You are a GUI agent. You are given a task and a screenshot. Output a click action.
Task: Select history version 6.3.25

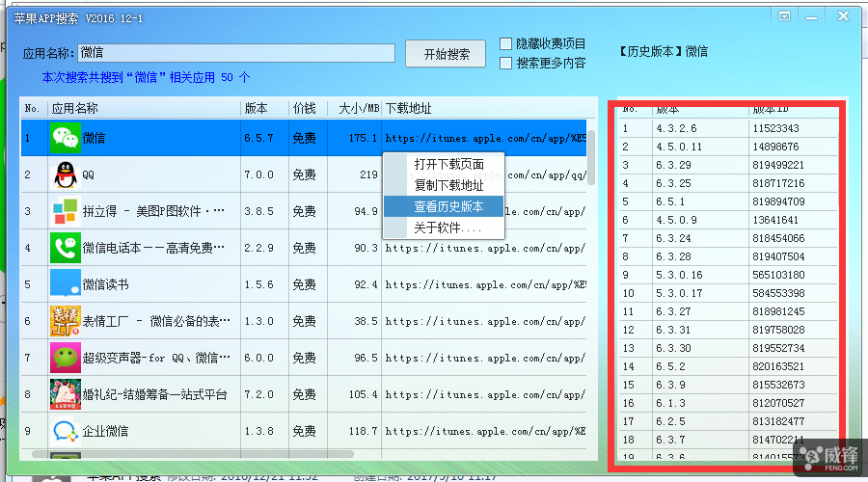[x=673, y=183]
